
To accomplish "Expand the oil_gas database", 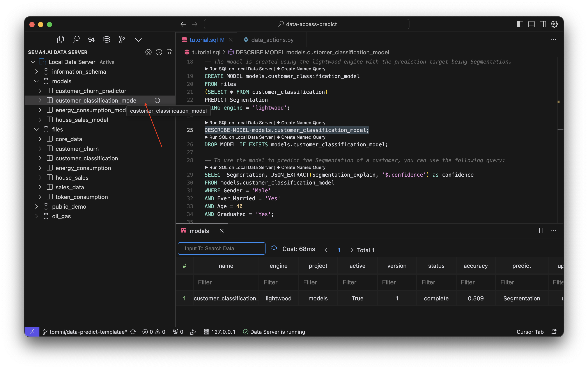I will [x=36, y=216].
